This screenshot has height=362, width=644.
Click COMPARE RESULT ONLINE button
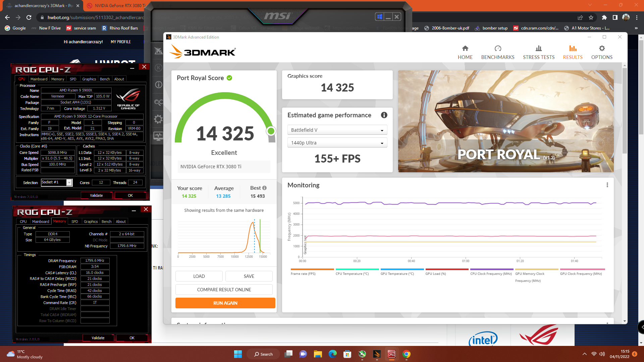click(x=224, y=290)
